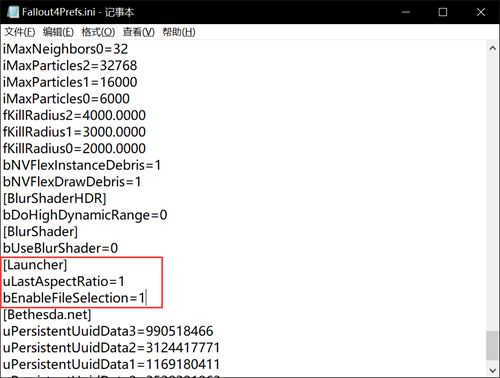Click the line iMaxParticles1=16000
The image size is (500, 378).
point(70,82)
